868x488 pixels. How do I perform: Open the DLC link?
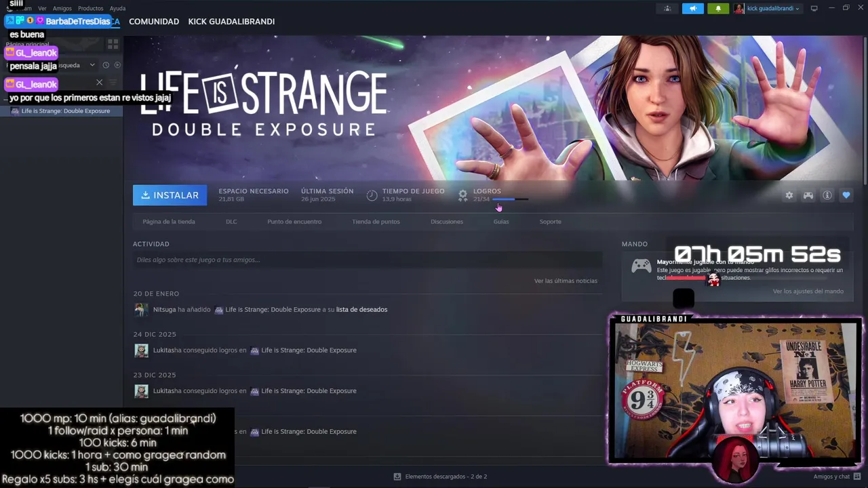pos(231,222)
